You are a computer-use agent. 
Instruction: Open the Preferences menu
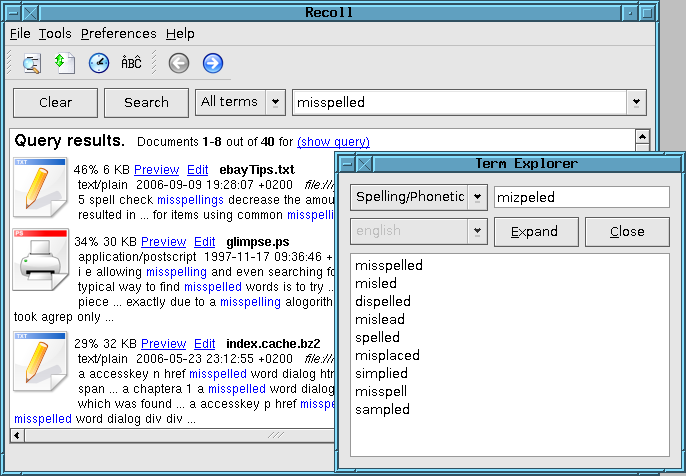(118, 34)
